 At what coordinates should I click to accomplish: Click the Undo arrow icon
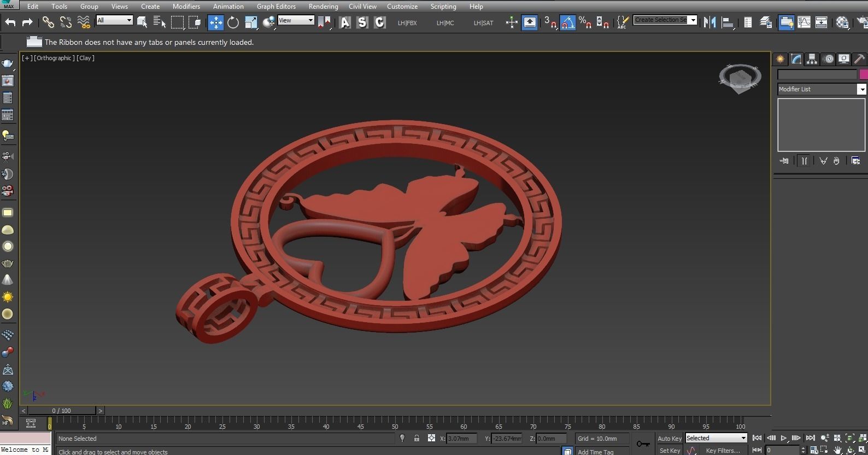pos(10,22)
